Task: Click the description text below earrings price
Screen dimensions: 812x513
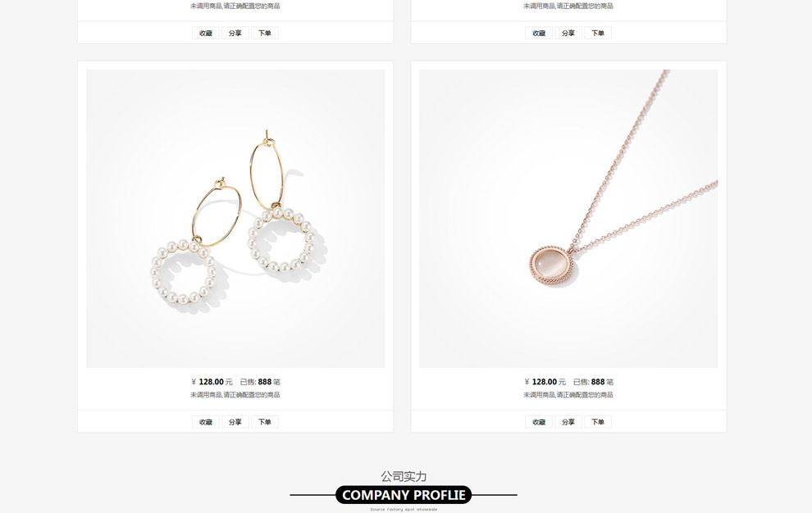Action: coord(235,395)
